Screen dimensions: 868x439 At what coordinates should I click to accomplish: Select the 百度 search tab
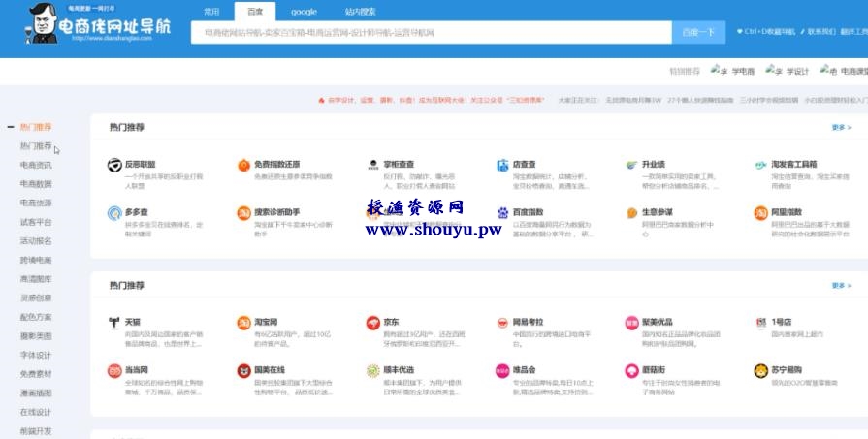(255, 12)
